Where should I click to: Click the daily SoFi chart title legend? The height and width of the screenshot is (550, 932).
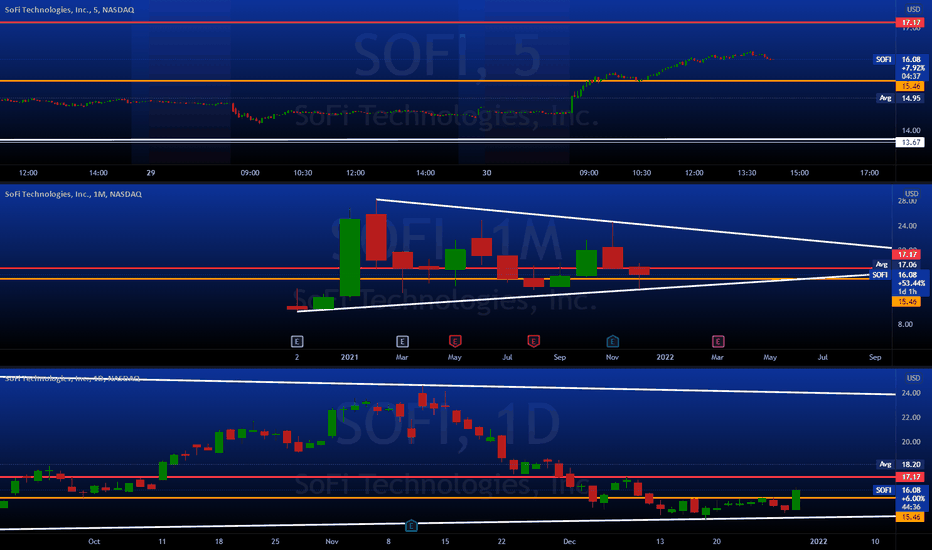tap(72, 378)
